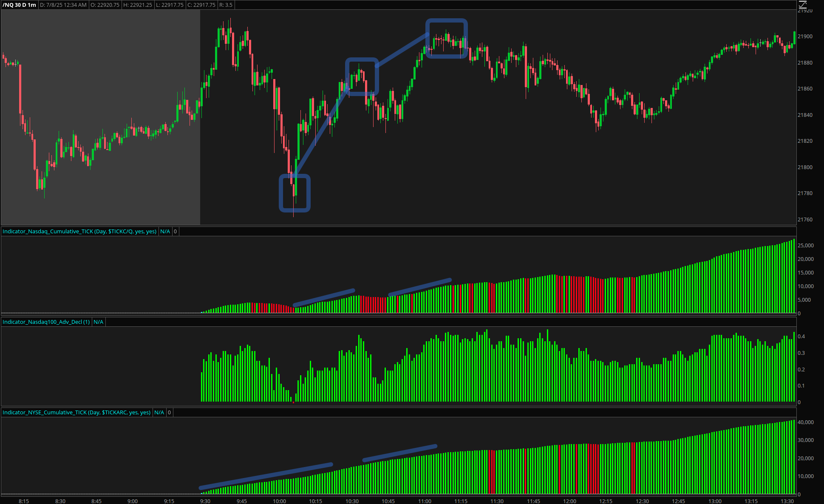Click N/A value of Nasdaq Cumulative TICK
This screenshot has height=504, width=824.
click(165, 232)
